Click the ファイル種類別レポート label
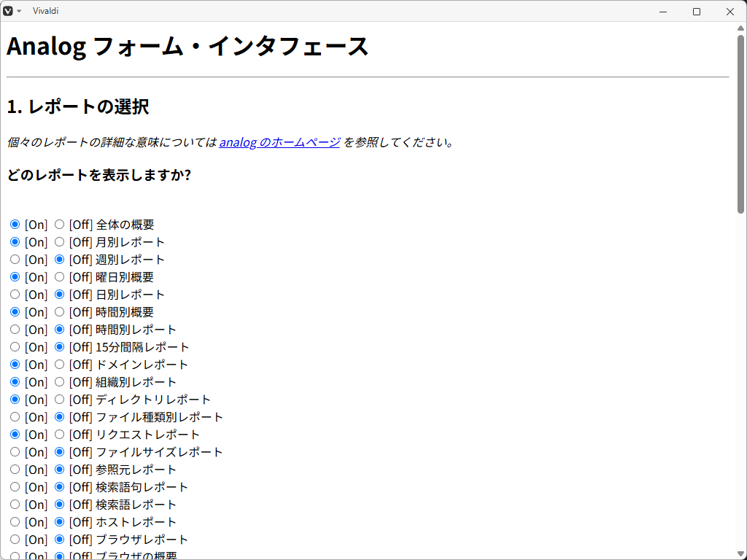Viewport: 747px width, 560px height. (159, 417)
